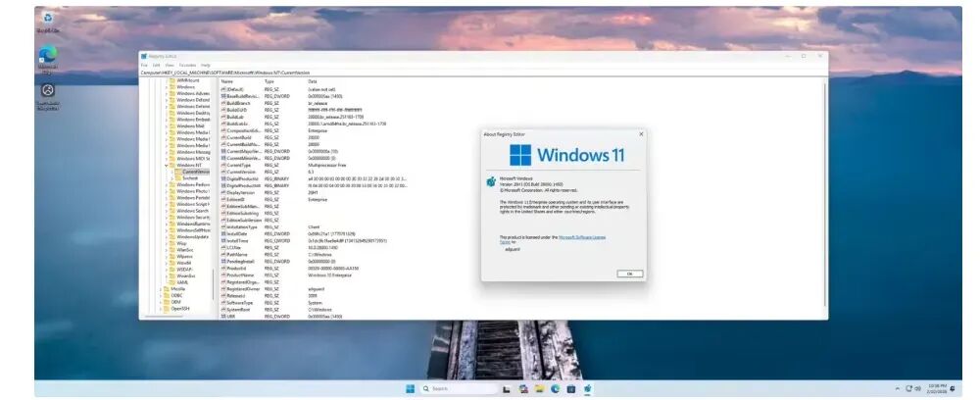The image size is (980, 400).
Task: Select the WSDAPI key
Action: 185,270
